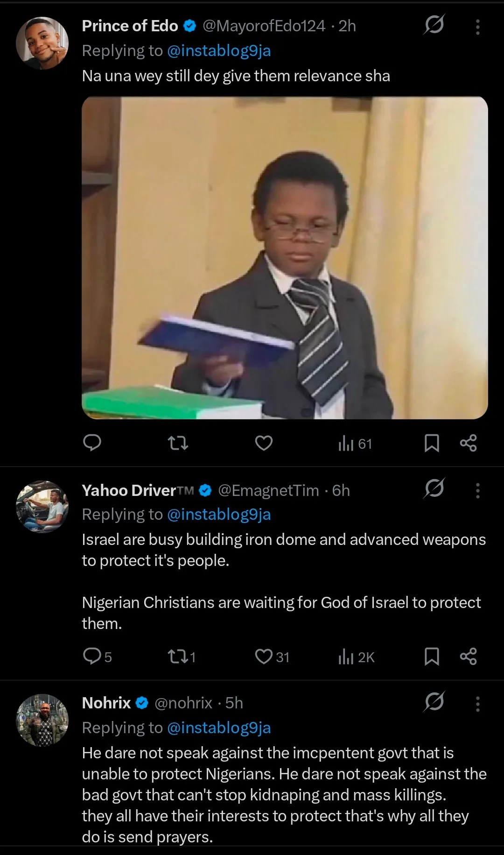The height and width of the screenshot is (855, 504).
Task: Reply to Yahoo Driver's tweet with 5 replies
Action: tap(93, 656)
